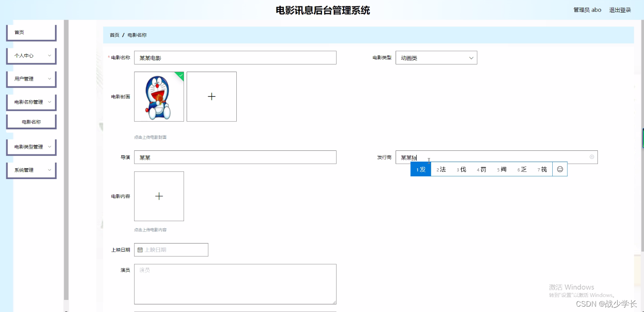Expand the 系统管理 sidebar menu

pos(31,170)
